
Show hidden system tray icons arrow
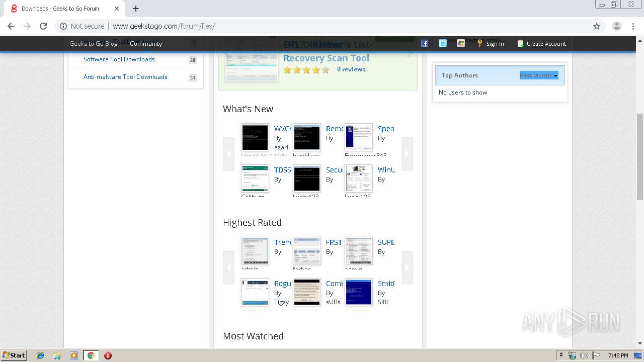[561, 355]
